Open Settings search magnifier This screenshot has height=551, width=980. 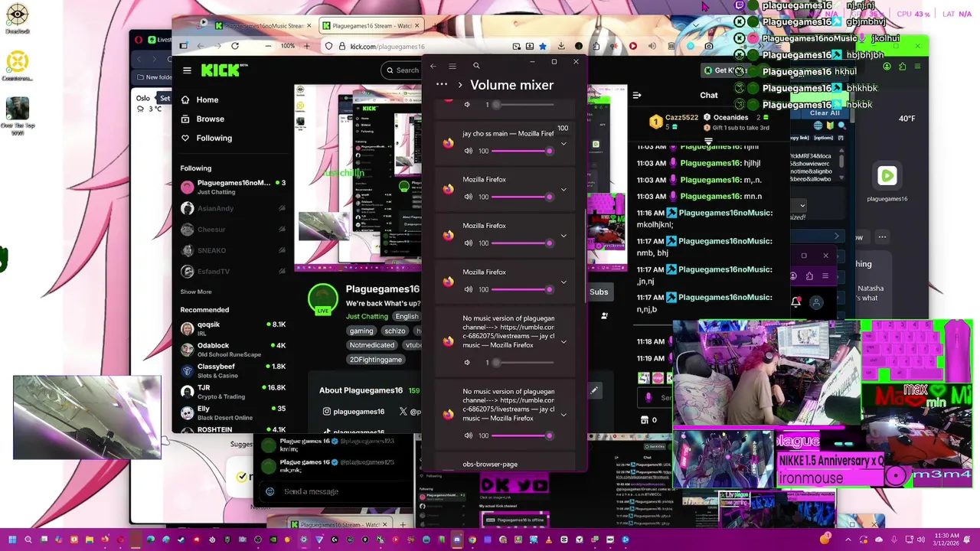point(476,66)
